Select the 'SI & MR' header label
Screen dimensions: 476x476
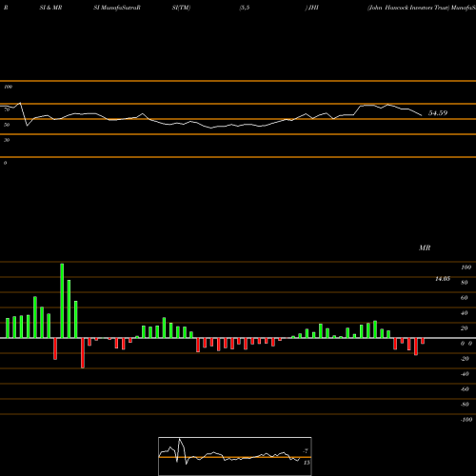tap(50, 8)
